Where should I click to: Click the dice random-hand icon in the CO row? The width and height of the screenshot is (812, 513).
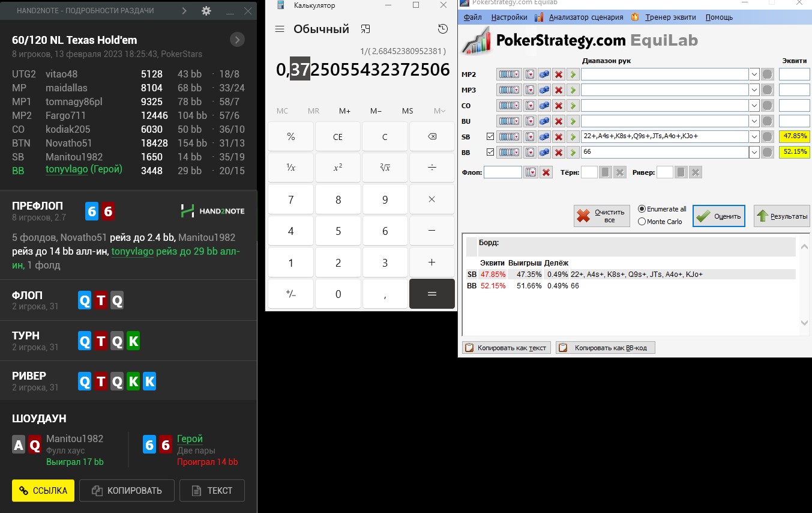[x=544, y=105]
